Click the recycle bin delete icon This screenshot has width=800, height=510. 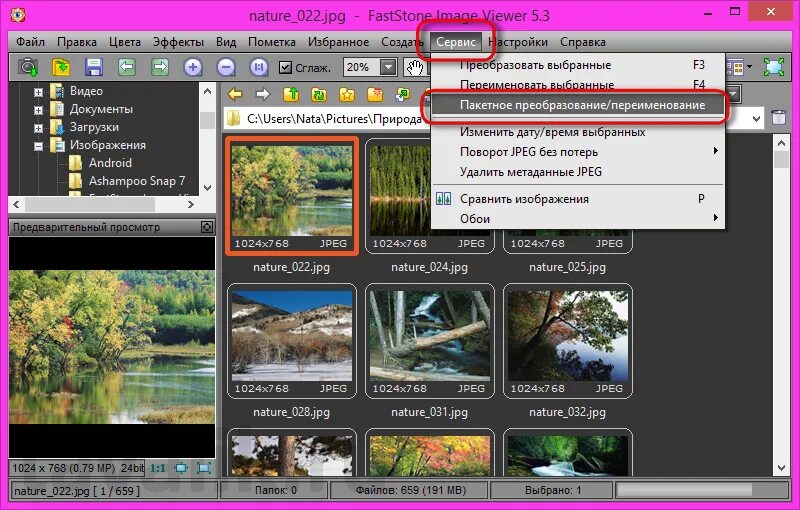click(779, 117)
